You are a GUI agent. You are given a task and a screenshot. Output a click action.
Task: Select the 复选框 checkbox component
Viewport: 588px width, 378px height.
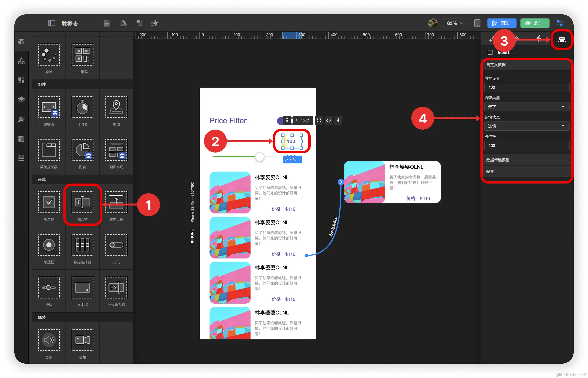[x=49, y=203]
